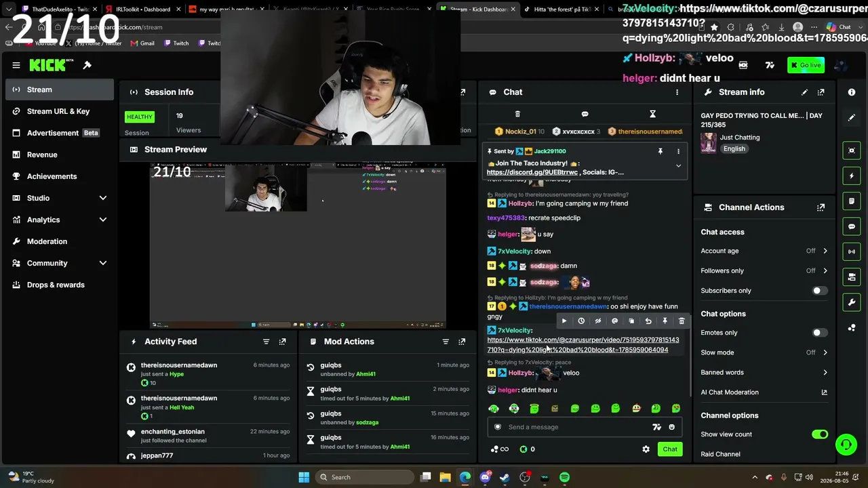Toggle the wrench widget in the right rail
This screenshot has width=868, height=488.
tap(852, 302)
